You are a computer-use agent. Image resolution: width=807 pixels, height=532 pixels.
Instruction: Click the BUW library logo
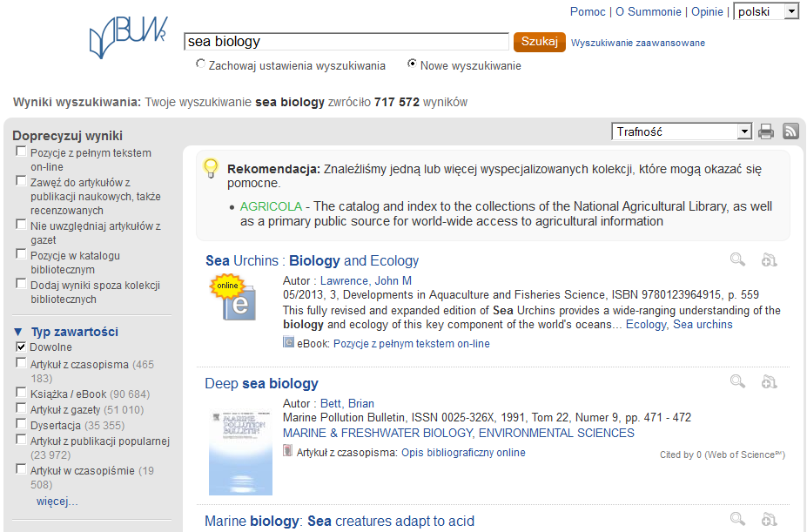coord(128,37)
